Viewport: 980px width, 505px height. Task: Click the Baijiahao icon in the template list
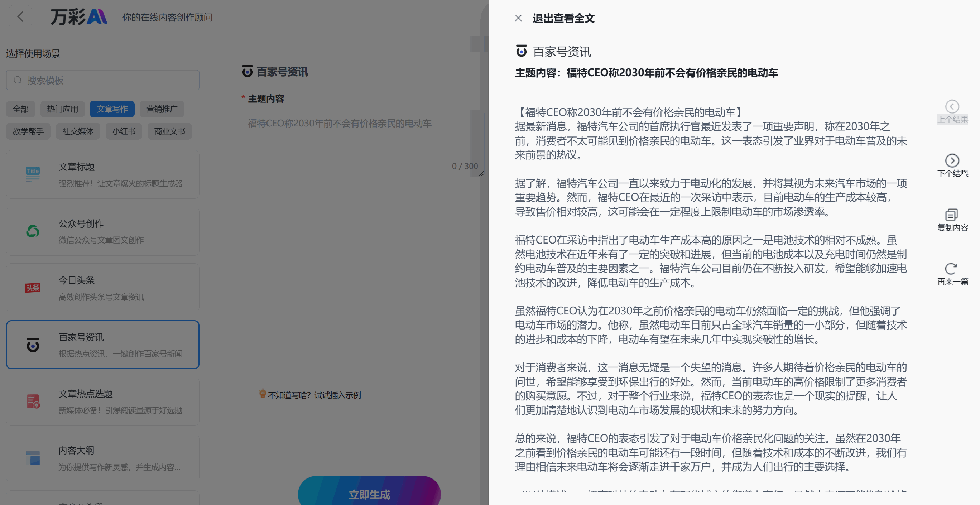33,345
